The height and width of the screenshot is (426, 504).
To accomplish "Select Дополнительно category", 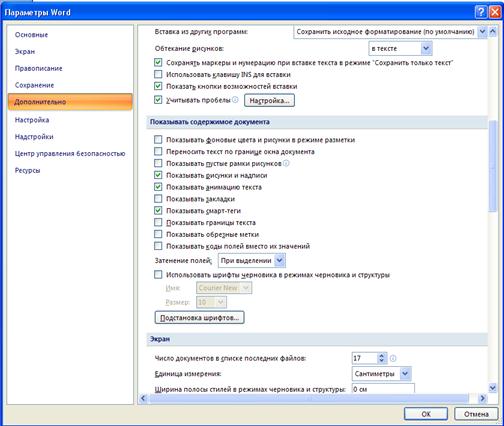I will click(x=70, y=102).
